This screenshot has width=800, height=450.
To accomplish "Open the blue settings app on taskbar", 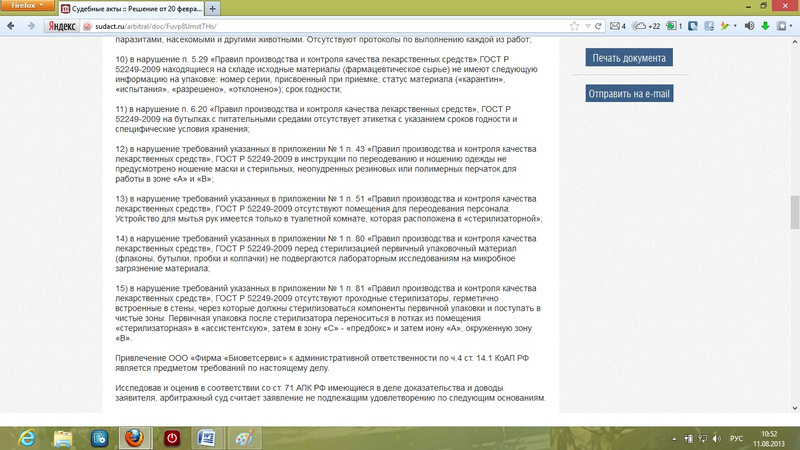I will (x=99, y=438).
